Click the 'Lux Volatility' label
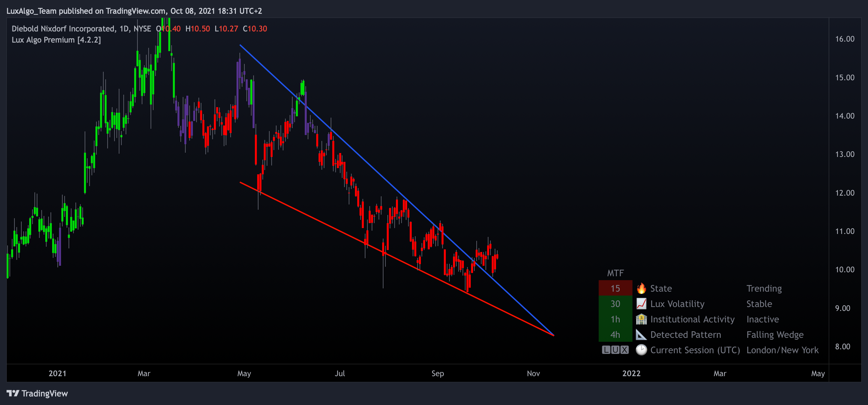Screen dimensions: 868x405 pyautogui.click(x=677, y=304)
